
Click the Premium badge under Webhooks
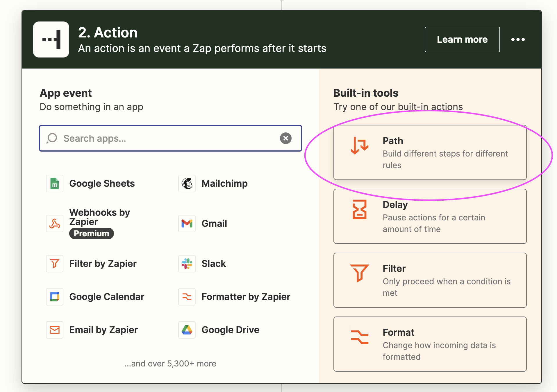tap(91, 233)
